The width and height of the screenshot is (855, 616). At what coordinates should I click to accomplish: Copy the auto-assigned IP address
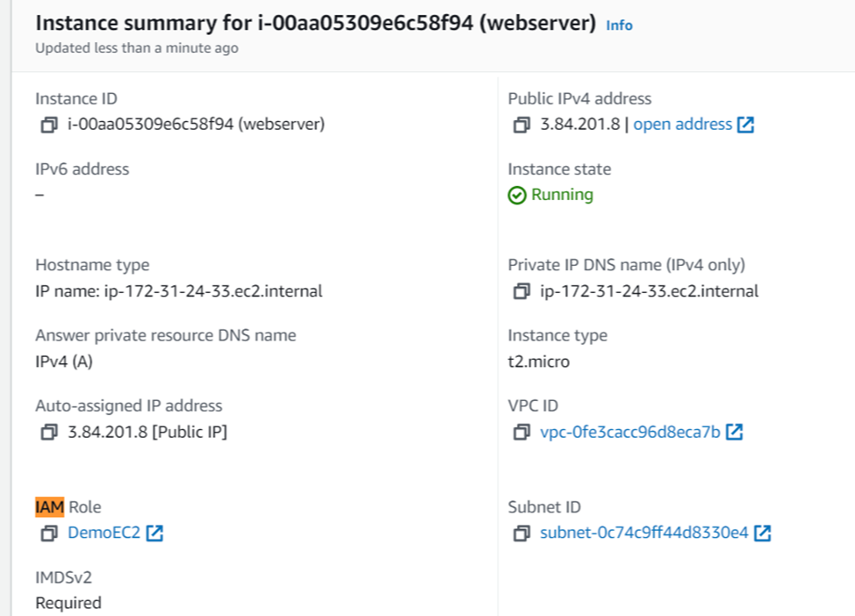49,432
